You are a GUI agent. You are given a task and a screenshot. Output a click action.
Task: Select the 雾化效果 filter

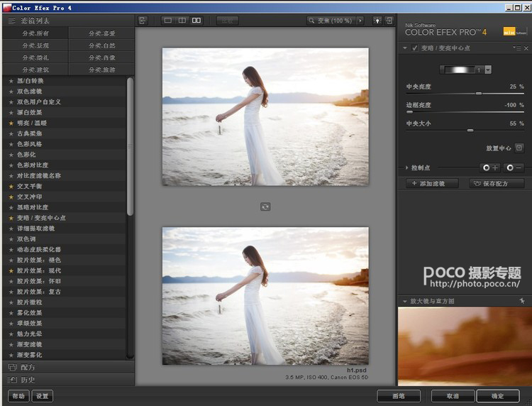(65, 312)
